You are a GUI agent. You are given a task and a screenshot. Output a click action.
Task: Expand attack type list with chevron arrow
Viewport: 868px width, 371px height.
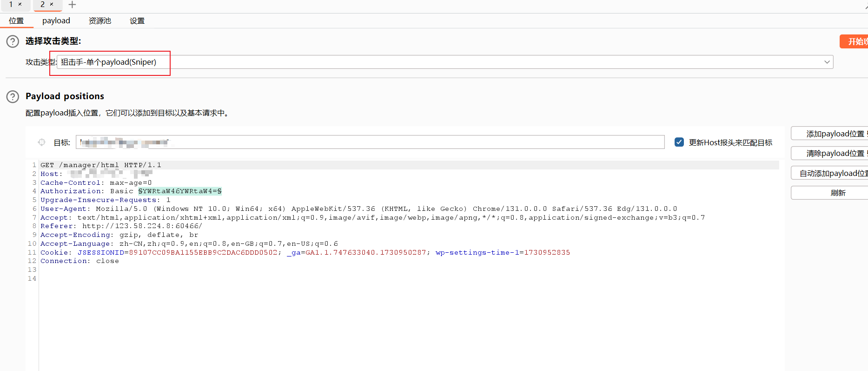click(x=827, y=62)
